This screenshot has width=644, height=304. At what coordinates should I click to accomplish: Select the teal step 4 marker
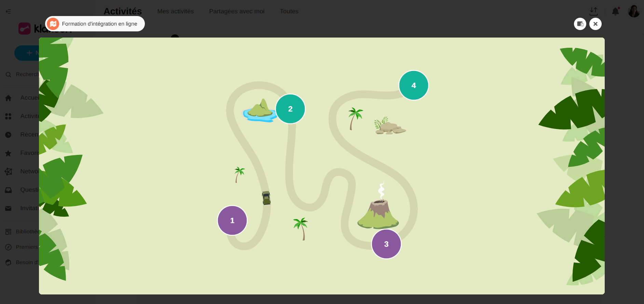pos(413,85)
